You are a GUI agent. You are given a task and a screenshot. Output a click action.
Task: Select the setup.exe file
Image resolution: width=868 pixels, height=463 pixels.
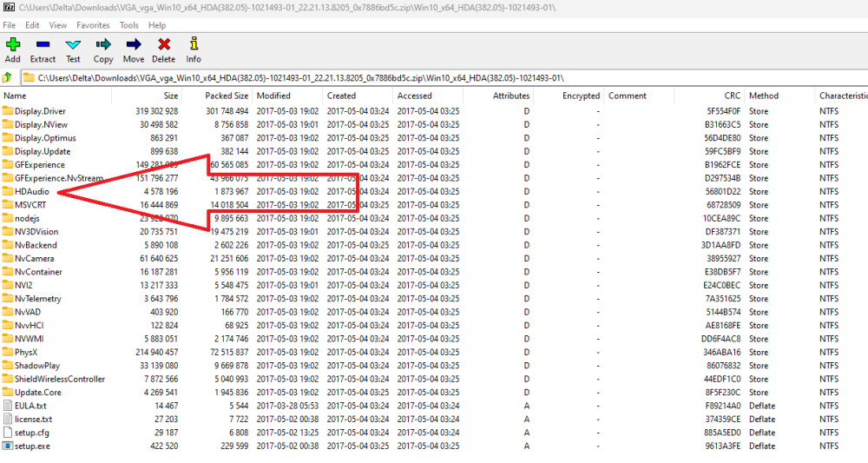(x=32, y=446)
